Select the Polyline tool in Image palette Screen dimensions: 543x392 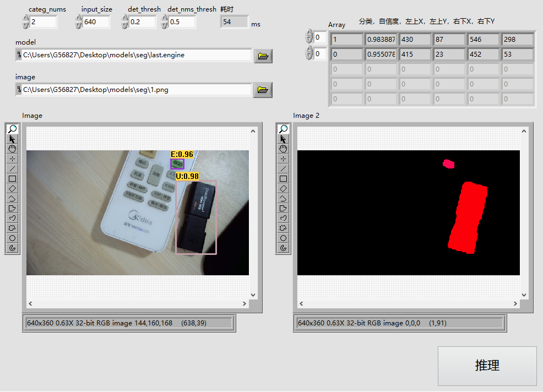[x=12, y=198]
